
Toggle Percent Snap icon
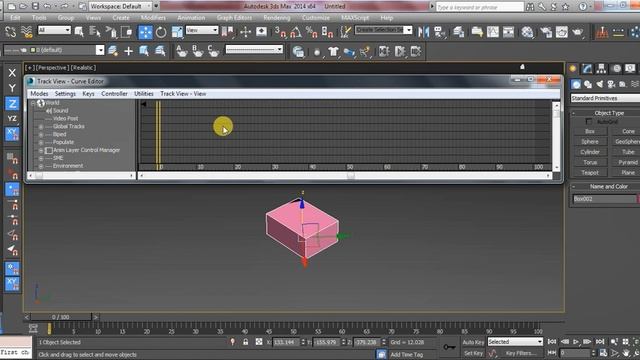311,32
